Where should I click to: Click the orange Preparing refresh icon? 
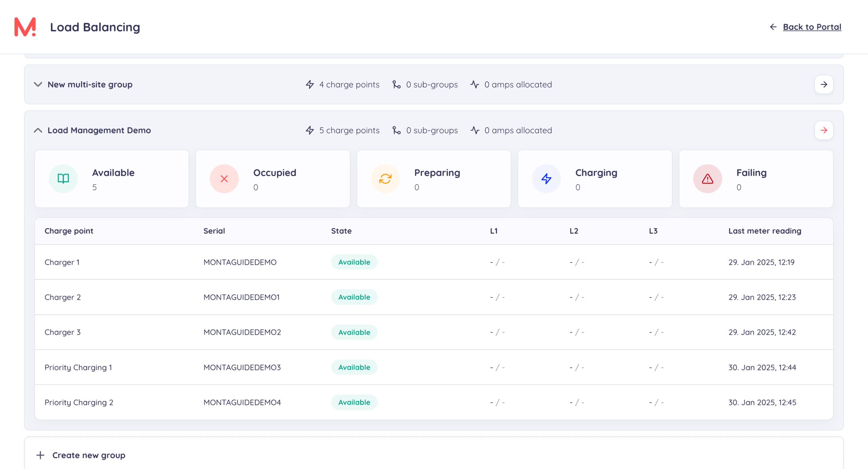[385, 179]
